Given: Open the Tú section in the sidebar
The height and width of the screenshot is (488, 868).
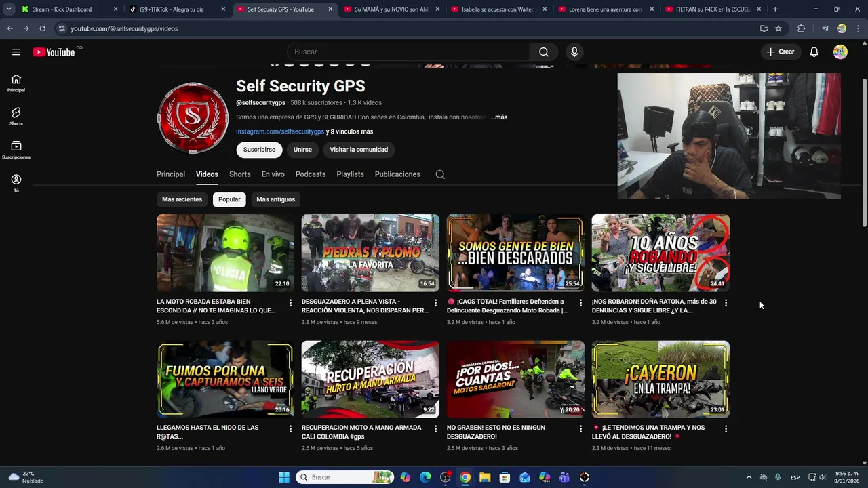Looking at the screenshot, I should [x=16, y=183].
